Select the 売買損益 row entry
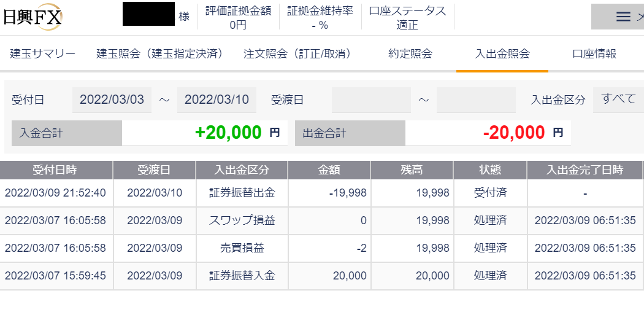The image size is (644, 312). [x=242, y=248]
